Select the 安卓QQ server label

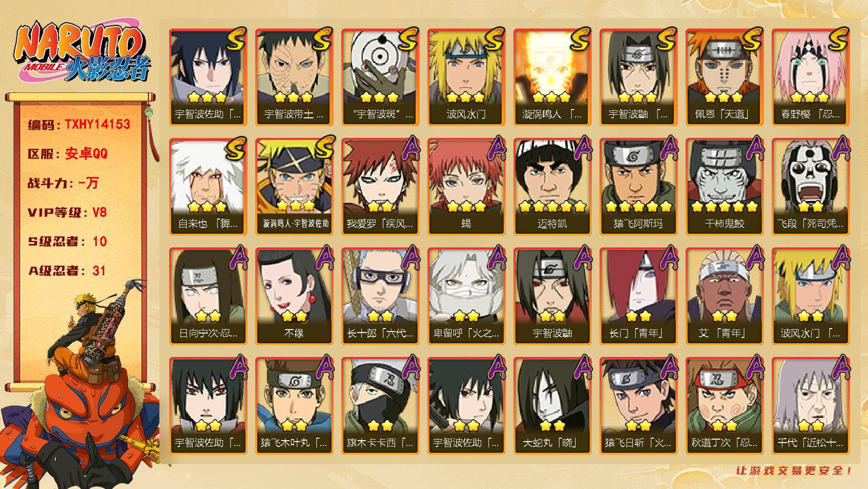click(x=86, y=154)
